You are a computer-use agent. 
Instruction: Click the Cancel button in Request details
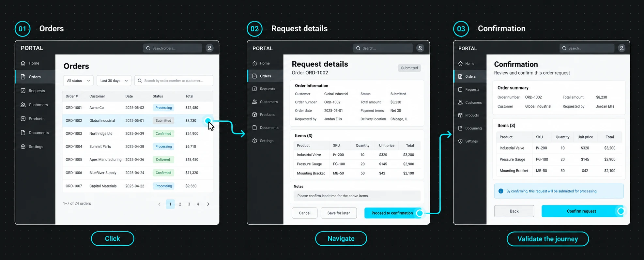(304, 213)
